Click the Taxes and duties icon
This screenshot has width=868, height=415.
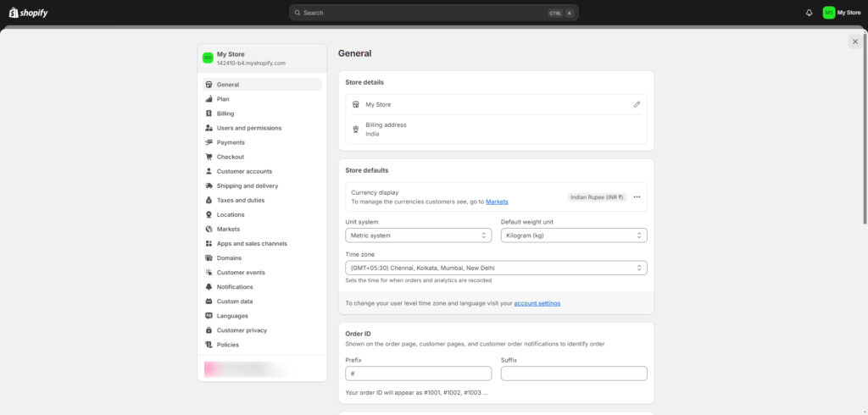[209, 201]
